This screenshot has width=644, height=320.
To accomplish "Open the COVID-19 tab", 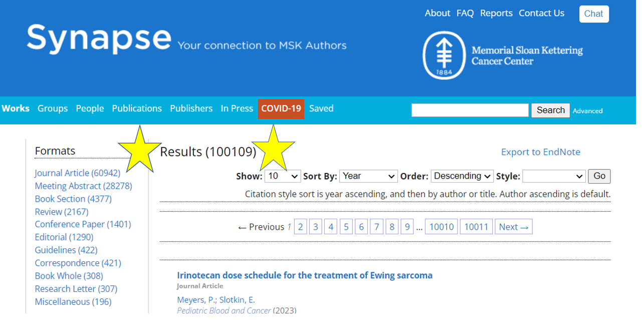I will click(281, 109).
